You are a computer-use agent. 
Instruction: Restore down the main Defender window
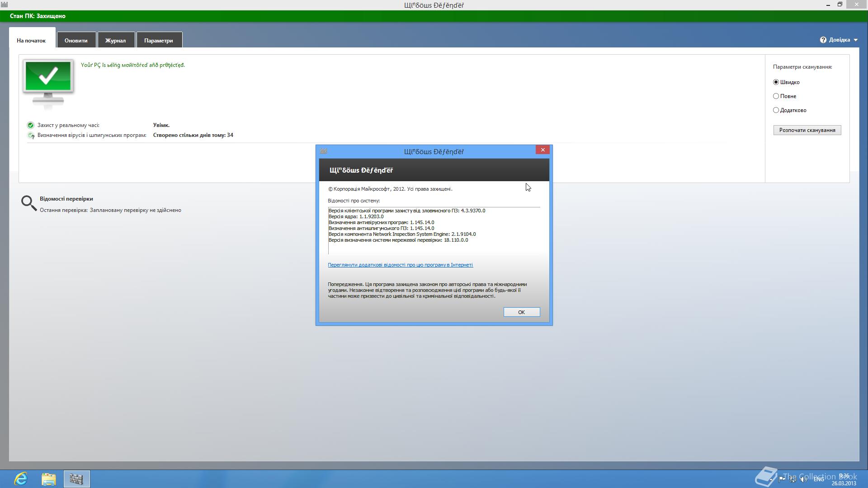[x=840, y=5]
